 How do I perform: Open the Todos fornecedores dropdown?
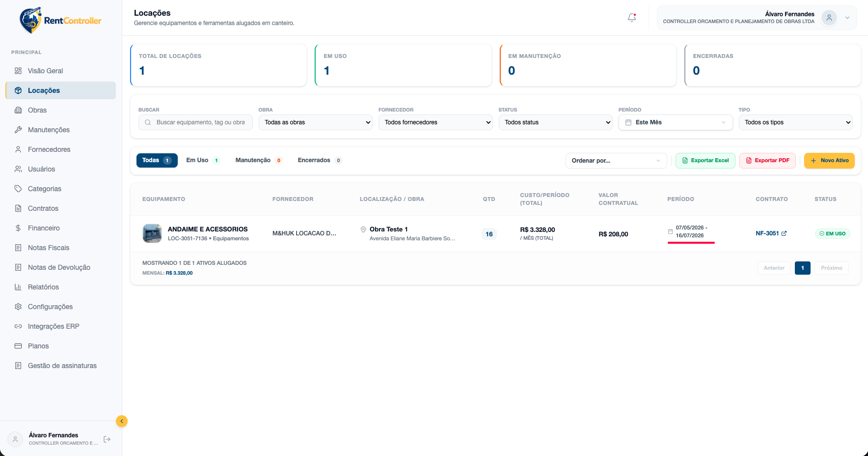(435, 122)
